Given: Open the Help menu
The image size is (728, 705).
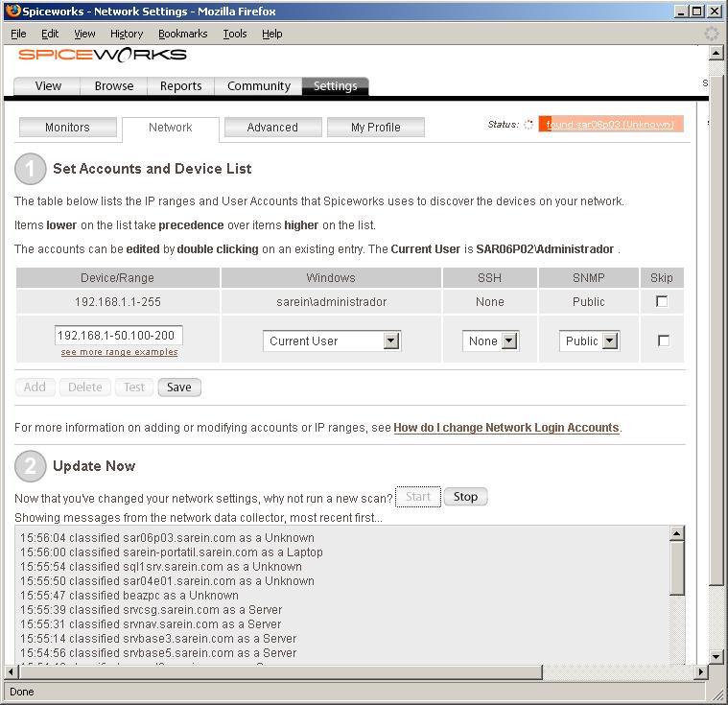Looking at the screenshot, I should 272,34.
